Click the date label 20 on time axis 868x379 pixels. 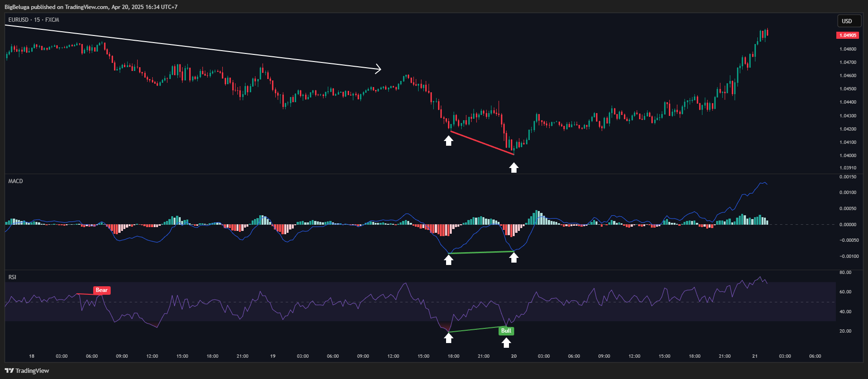pyautogui.click(x=514, y=356)
